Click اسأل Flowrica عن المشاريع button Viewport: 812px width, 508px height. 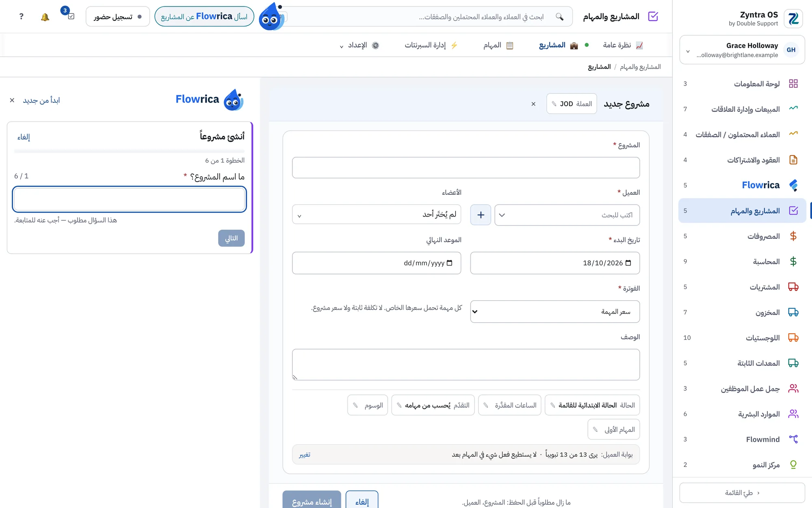pyautogui.click(x=204, y=17)
